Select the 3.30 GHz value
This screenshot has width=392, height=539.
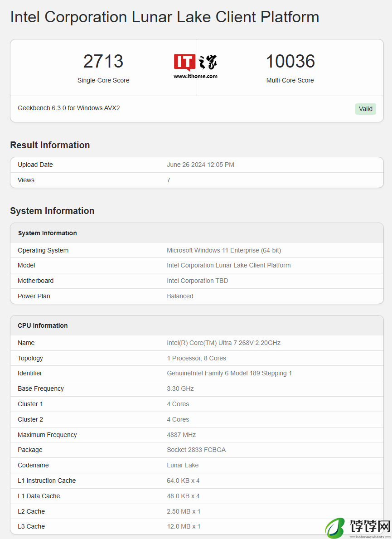click(x=180, y=389)
